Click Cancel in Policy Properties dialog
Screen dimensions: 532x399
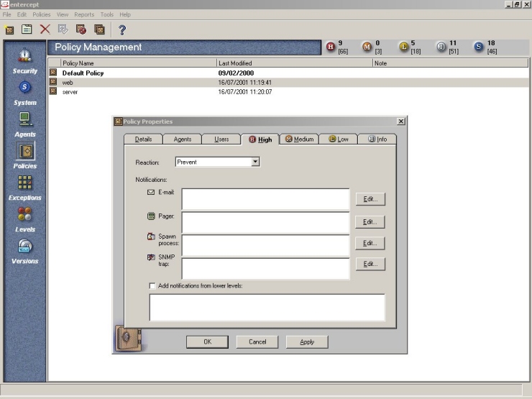(x=257, y=341)
